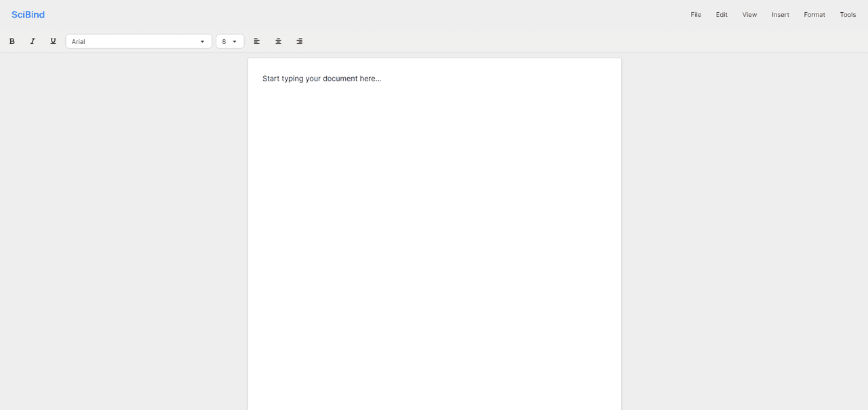The image size is (868, 410).
Task: Toggle bold formatting
Action: (12, 41)
